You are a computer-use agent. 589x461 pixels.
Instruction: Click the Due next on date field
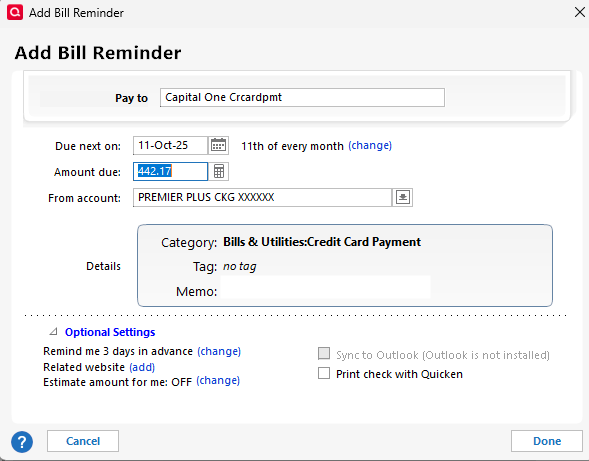[x=170, y=145]
